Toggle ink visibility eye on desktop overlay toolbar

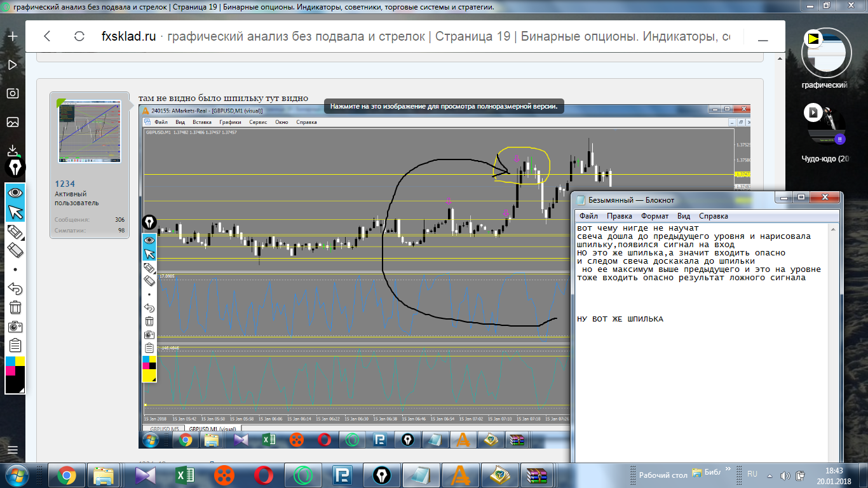point(15,193)
